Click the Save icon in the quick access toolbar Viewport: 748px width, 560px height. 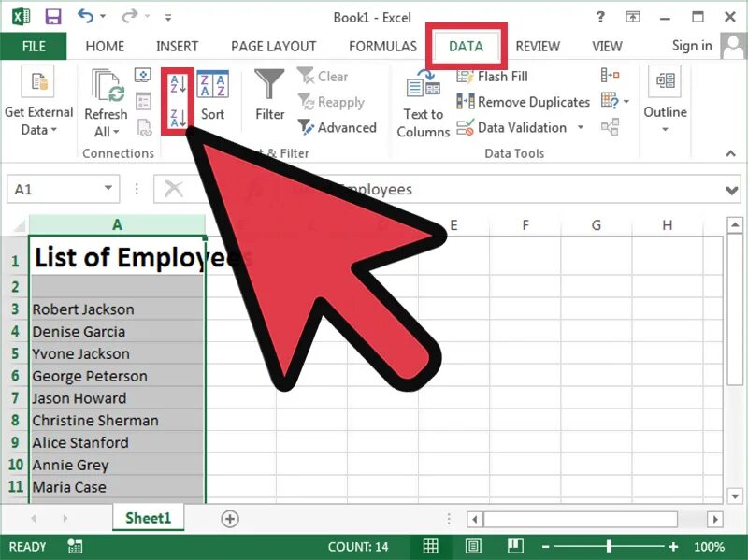[53, 17]
